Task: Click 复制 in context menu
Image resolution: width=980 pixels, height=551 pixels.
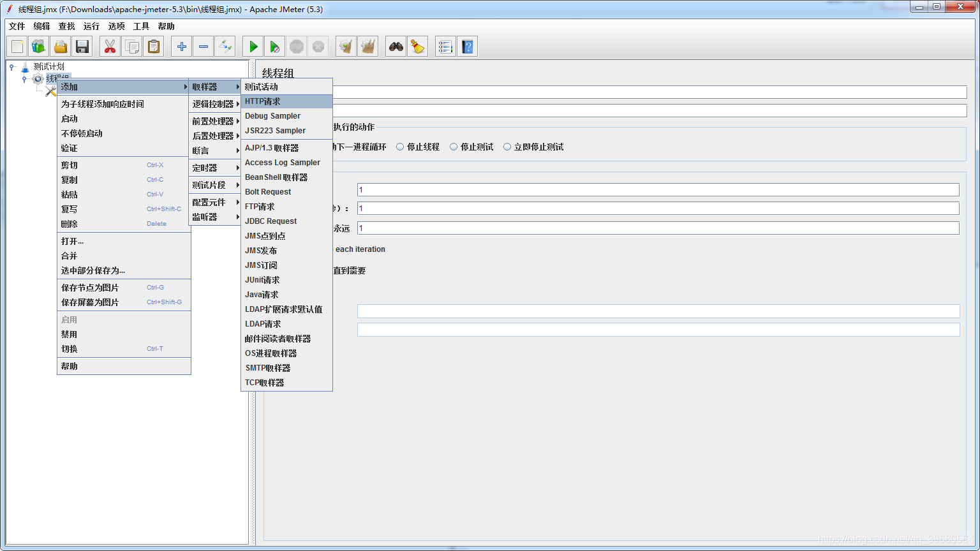Action: (124, 180)
